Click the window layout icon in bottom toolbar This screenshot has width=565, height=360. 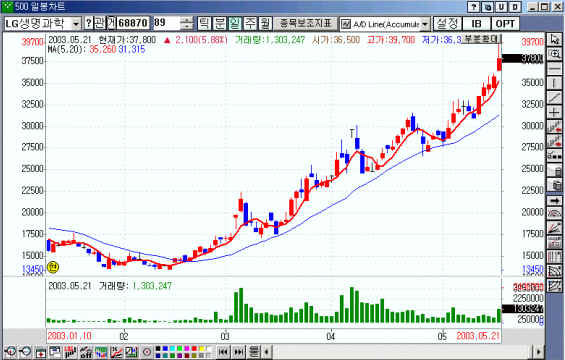(x=55, y=352)
